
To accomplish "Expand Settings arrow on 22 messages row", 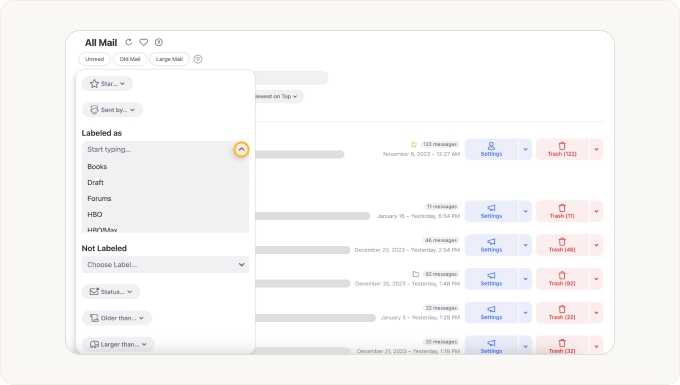I will (525, 313).
